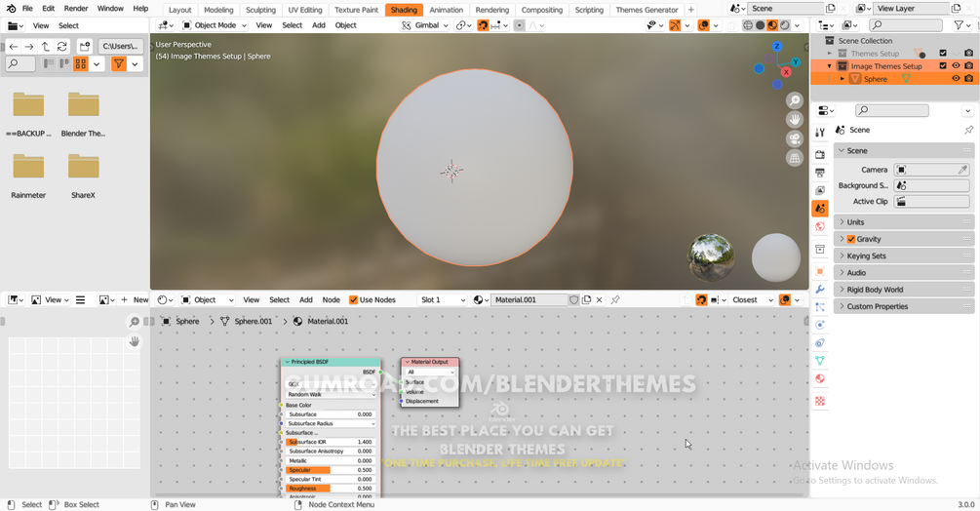Duplicate Material.001 with new material button

pyautogui.click(x=586, y=299)
